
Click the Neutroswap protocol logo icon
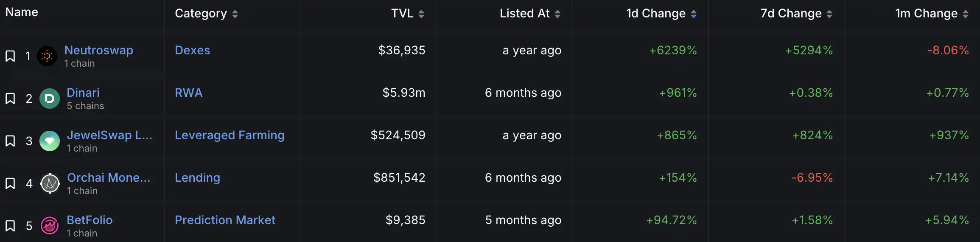coord(47,56)
